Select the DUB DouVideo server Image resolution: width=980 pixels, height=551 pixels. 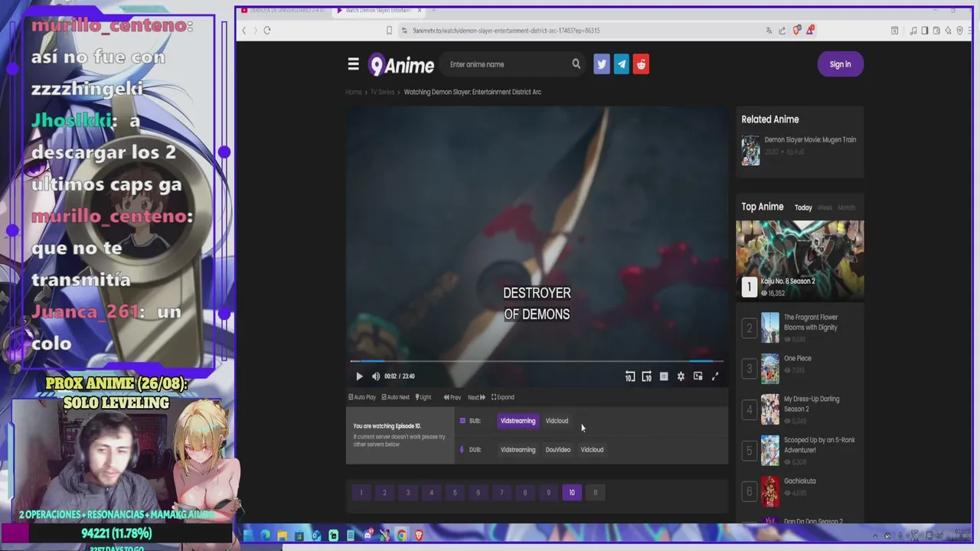[558, 450]
